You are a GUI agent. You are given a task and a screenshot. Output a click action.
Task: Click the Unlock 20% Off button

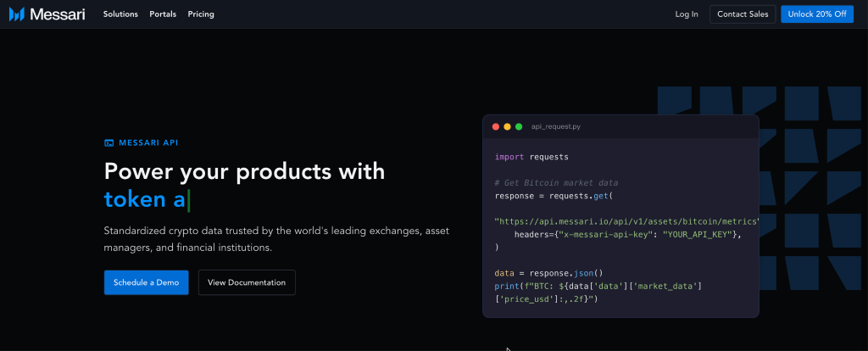click(817, 14)
